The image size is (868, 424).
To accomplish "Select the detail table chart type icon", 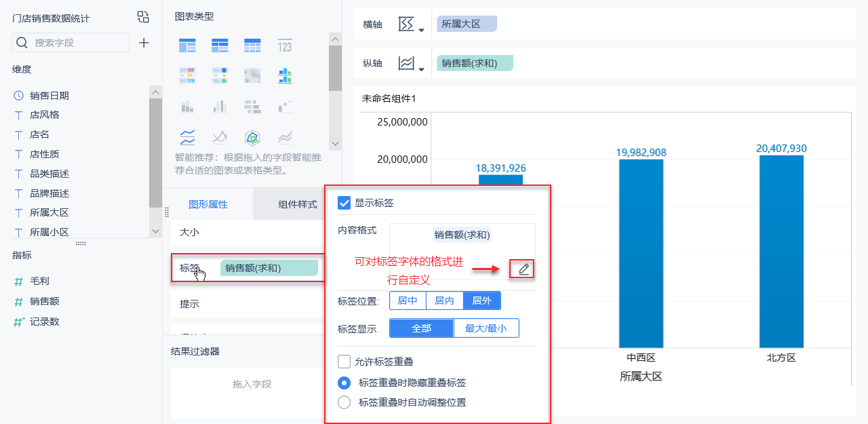I will pos(252,45).
